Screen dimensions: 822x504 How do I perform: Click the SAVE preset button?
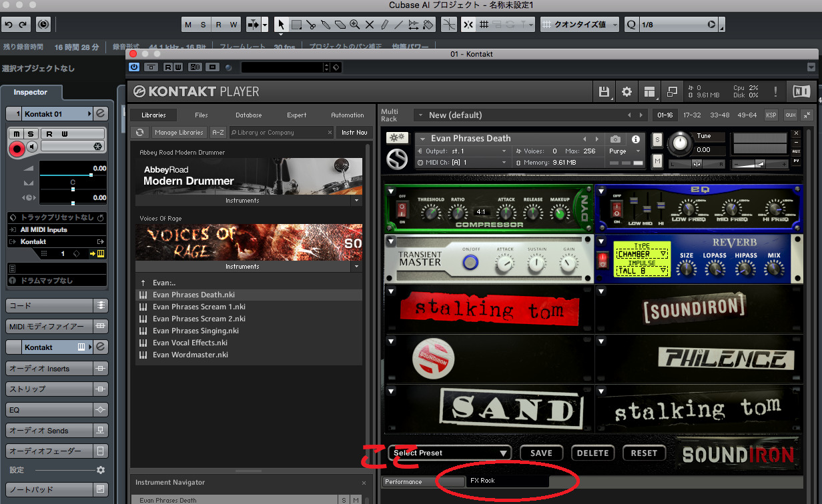click(541, 453)
